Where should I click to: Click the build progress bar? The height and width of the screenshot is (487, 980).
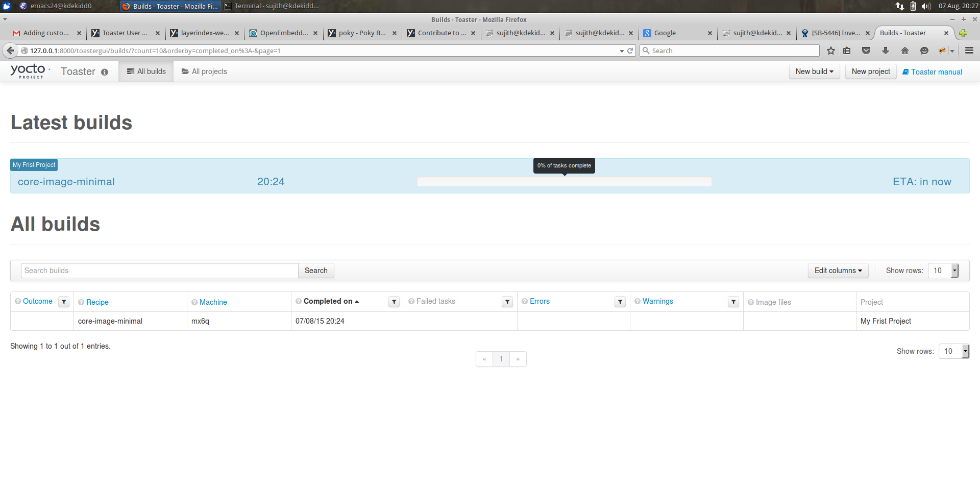(x=564, y=182)
